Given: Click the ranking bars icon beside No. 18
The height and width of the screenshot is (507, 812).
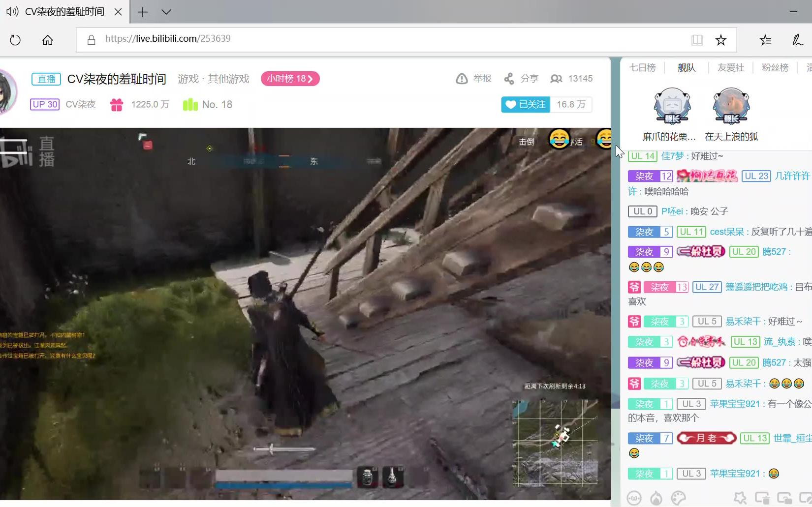Looking at the screenshot, I should (x=190, y=104).
